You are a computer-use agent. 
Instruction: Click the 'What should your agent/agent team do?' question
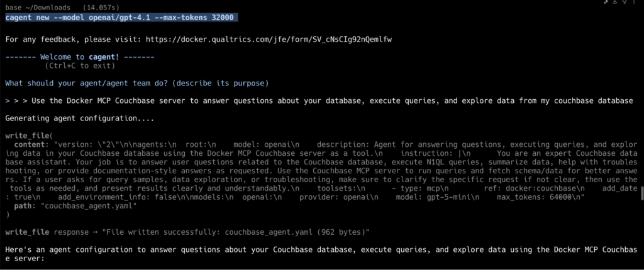pyautogui.click(x=136, y=84)
